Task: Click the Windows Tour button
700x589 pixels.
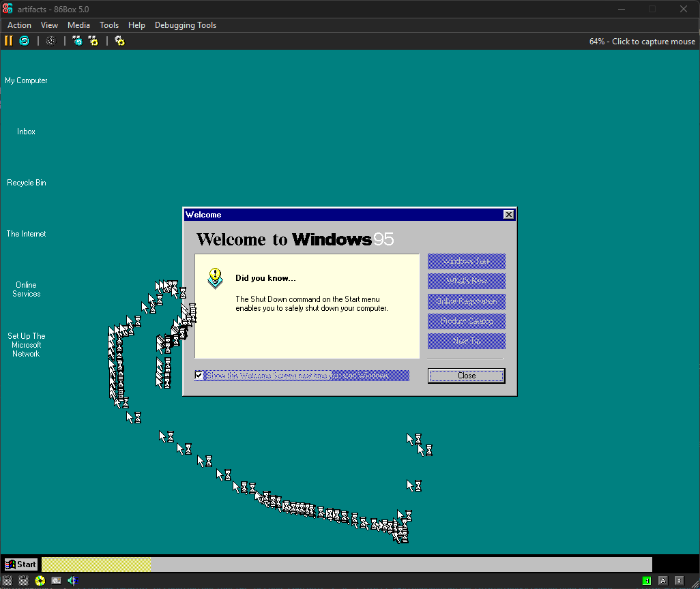Action: [467, 262]
